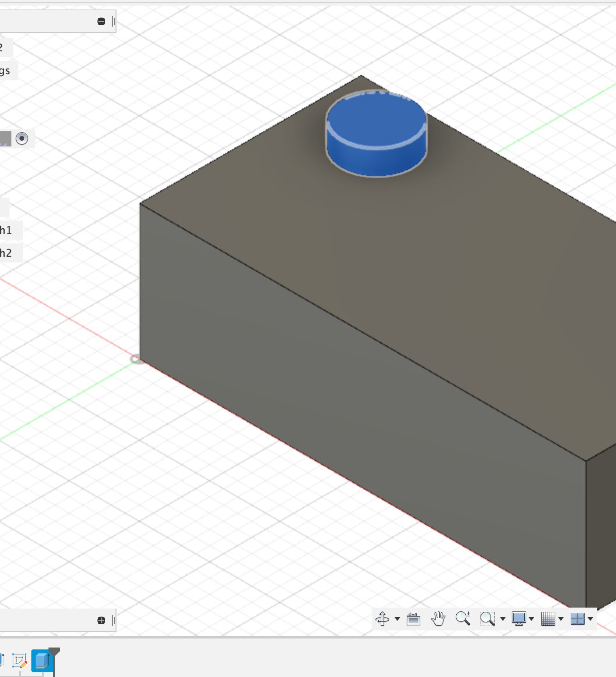
Task: Select the browser item ending in "h2"
Action: click(6, 253)
